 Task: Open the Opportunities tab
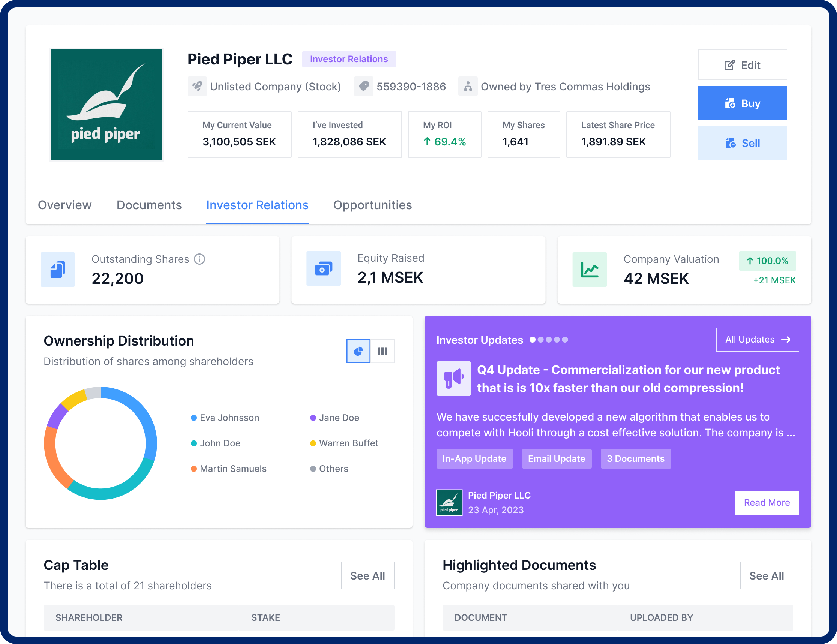tap(372, 205)
